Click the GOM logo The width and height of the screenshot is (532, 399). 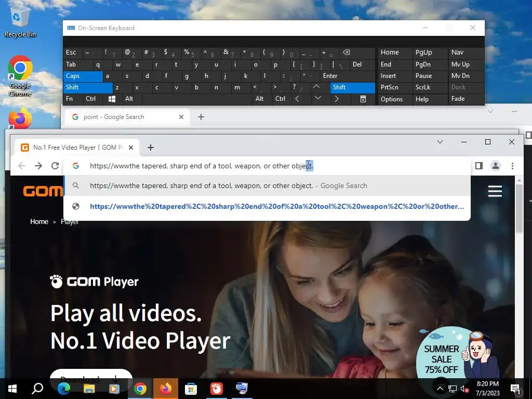(43, 191)
